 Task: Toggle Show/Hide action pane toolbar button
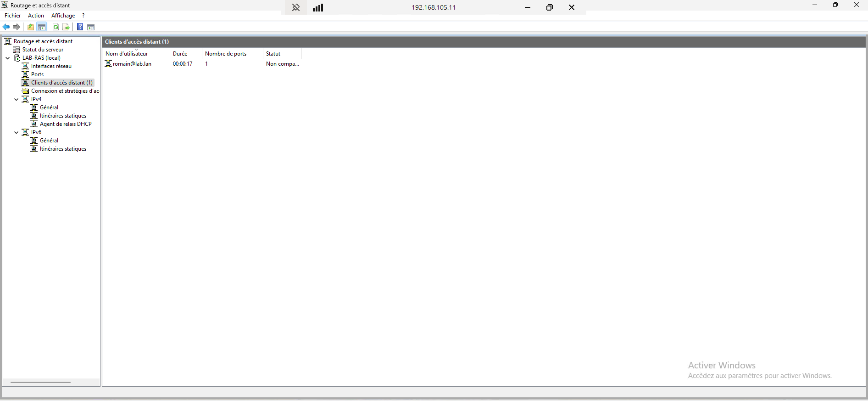[x=91, y=27]
